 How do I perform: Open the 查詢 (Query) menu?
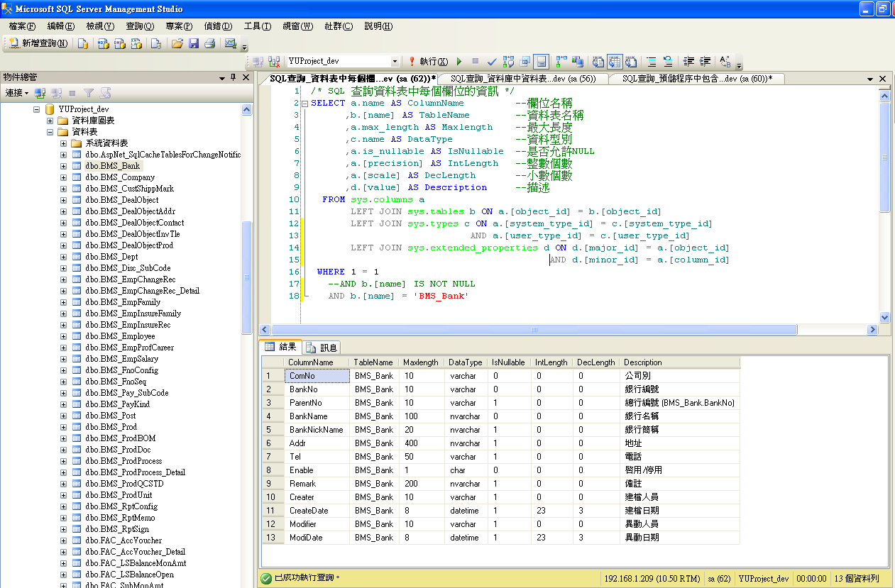point(140,26)
